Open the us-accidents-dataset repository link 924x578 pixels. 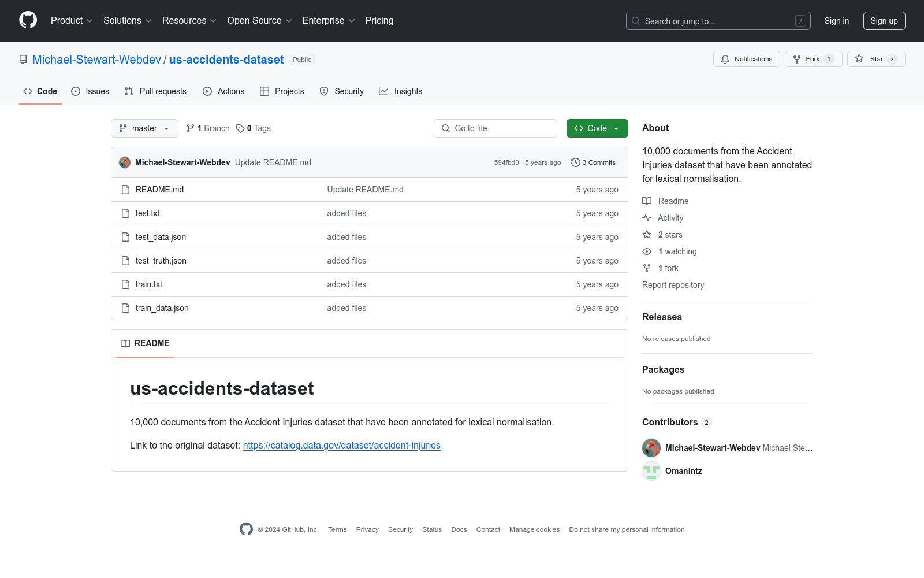click(x=226, y=60)
